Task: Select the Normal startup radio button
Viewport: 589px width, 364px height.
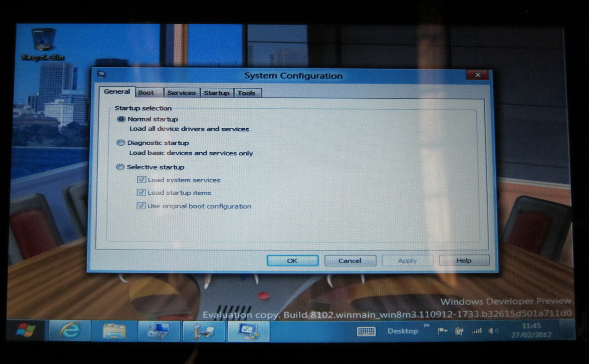Action: pyautogui.click(x=121, y=119)
